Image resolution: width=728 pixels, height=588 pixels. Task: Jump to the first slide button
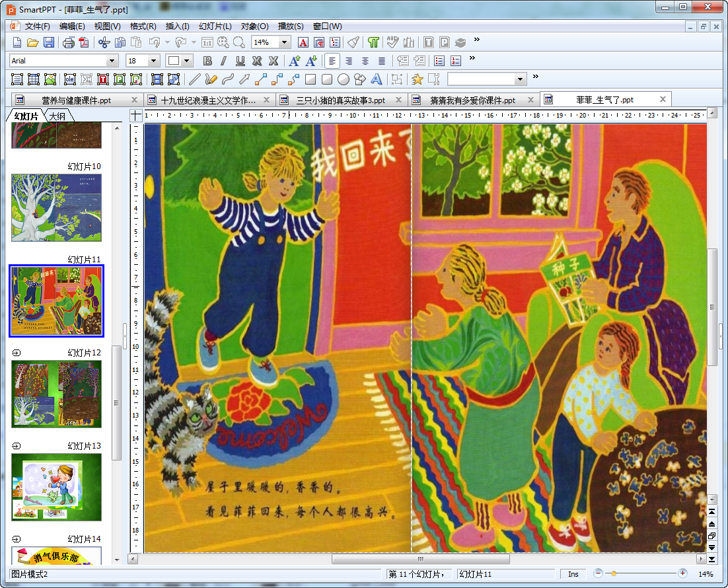coord(711,512)
